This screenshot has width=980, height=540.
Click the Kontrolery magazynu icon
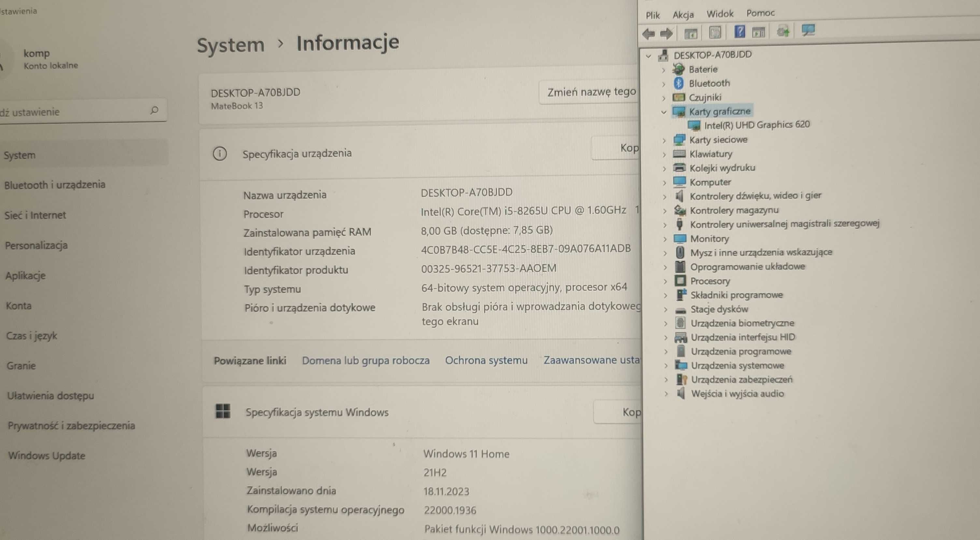679,210
